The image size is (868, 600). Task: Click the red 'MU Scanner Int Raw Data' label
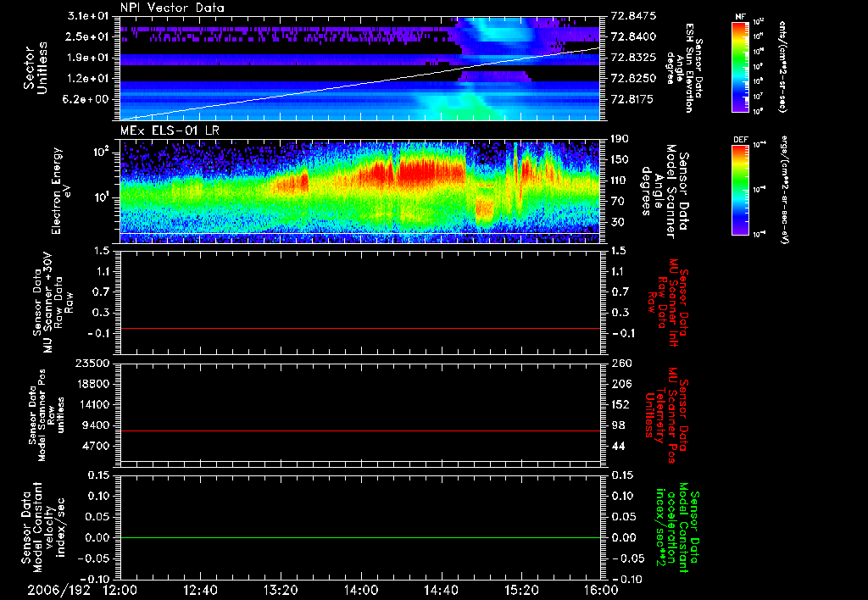coord(668,303)
